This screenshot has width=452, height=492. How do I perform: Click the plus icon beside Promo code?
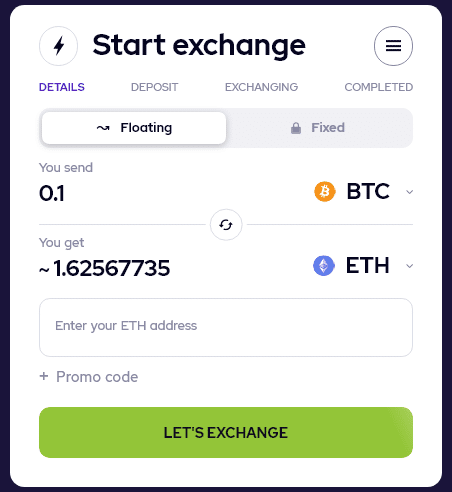point(44,376)
